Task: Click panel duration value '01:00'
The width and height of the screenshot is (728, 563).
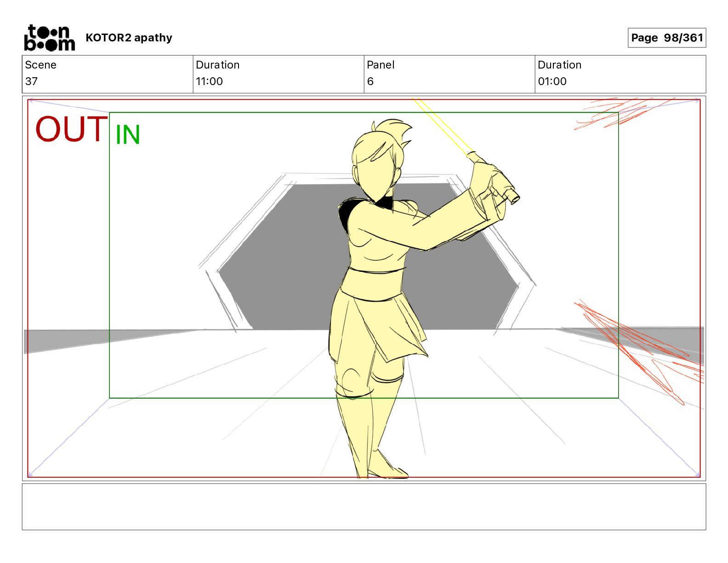Action: click(x=552, y=81)
